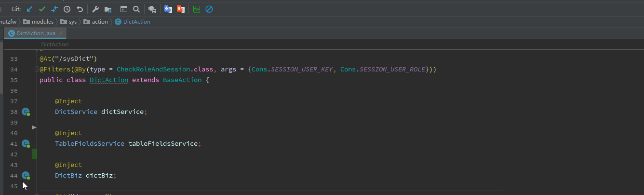644x195 pixels.
Task: Click BaseAction in the class declaration
Action: click(x=182, y=80)
